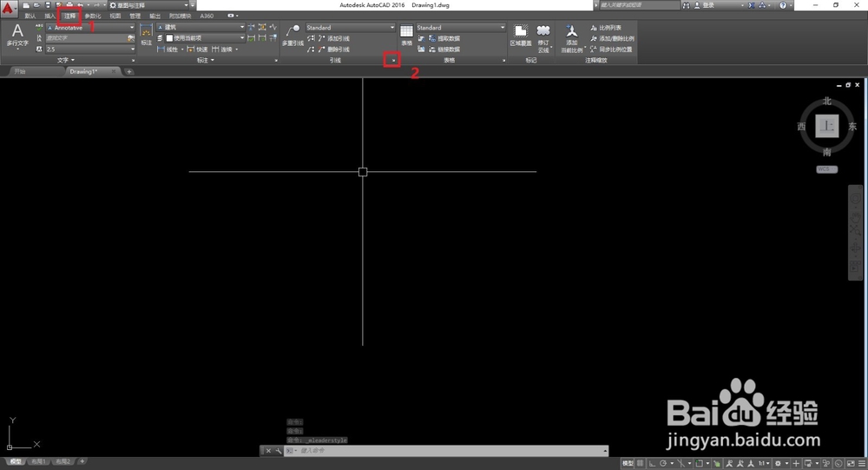
Task: Open the Dimension (标注) tool
Action: click(146, 35)
